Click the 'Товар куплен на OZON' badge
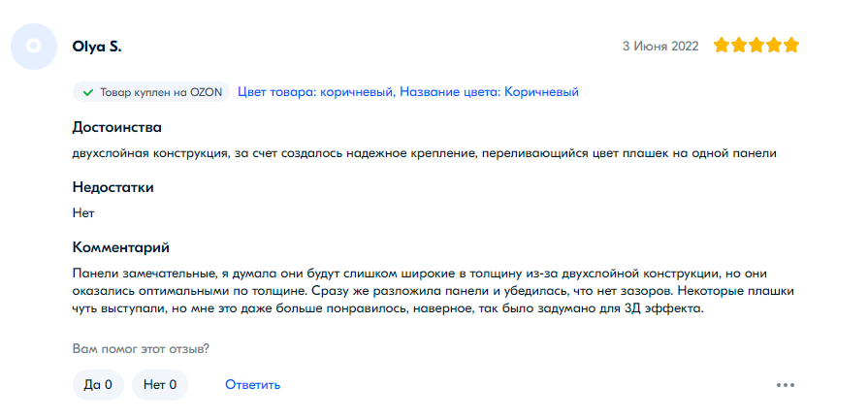Viewport: 868px width, 419px height. [x=151, y=92]
